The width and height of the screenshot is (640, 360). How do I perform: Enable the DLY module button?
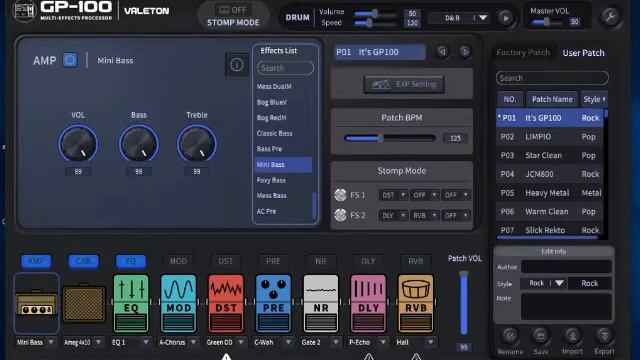click(368, 261)
